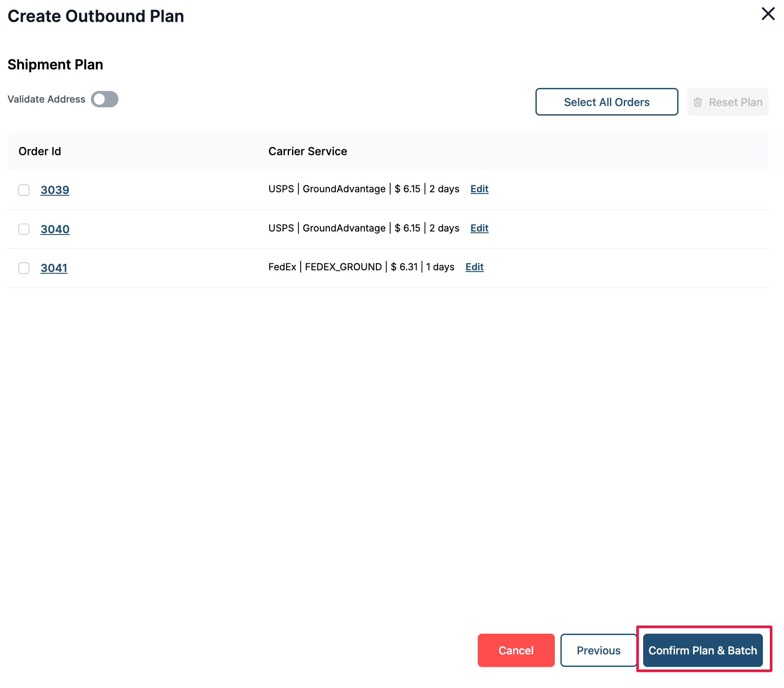
Task: Close the Create Outbound Plan dialog
Action: pyautogui.click(x=768, y=14)
